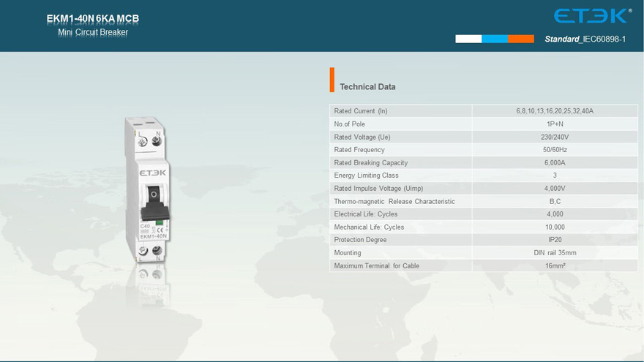Click the Technical Data heading
The height and width of the screenshot is (362, 644).
(x=367, y=86)
